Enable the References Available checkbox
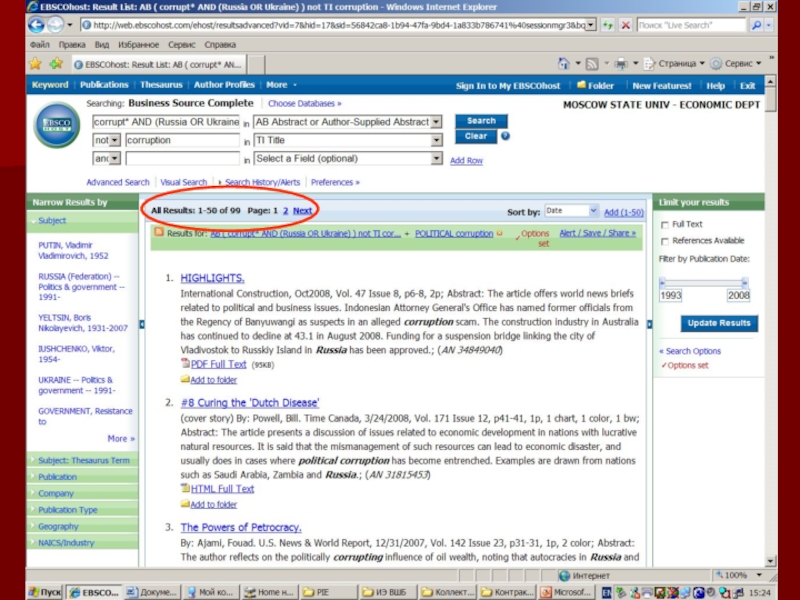 664,241
